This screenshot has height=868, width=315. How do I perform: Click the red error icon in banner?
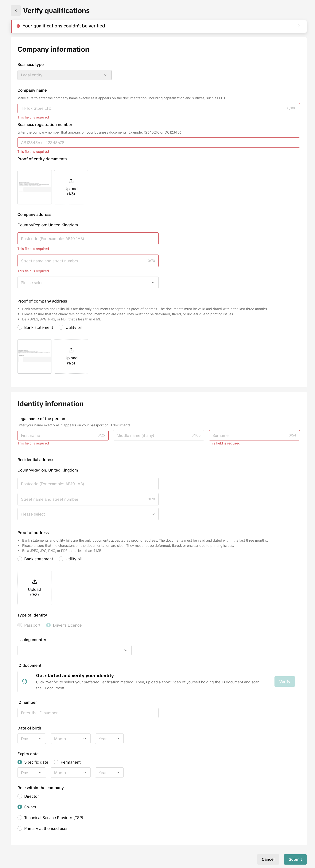[x=18, y=26]
